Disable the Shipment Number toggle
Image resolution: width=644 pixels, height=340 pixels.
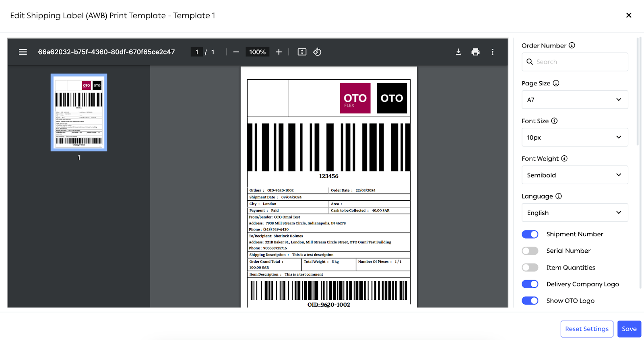(530, 234)
